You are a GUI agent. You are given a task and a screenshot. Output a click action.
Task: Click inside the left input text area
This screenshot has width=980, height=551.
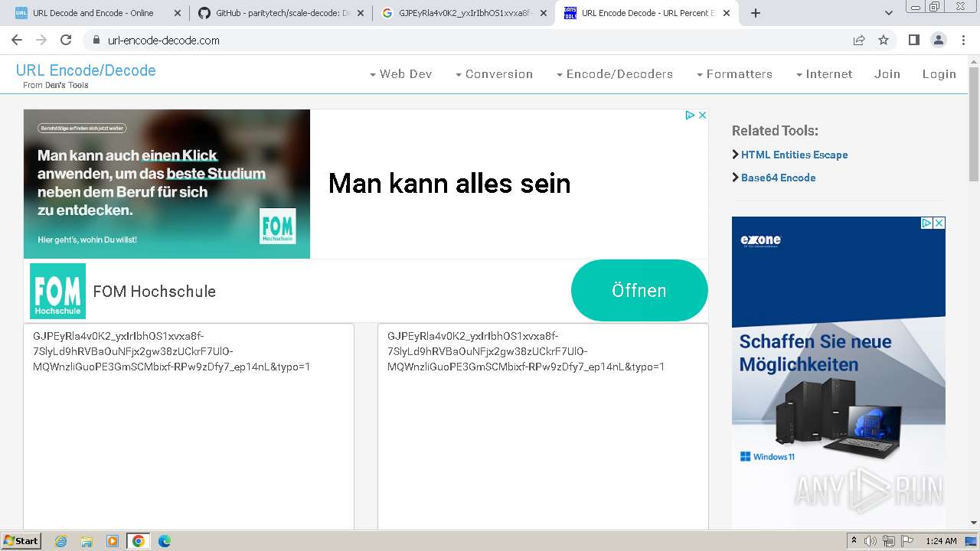click(x=188, y=426)
